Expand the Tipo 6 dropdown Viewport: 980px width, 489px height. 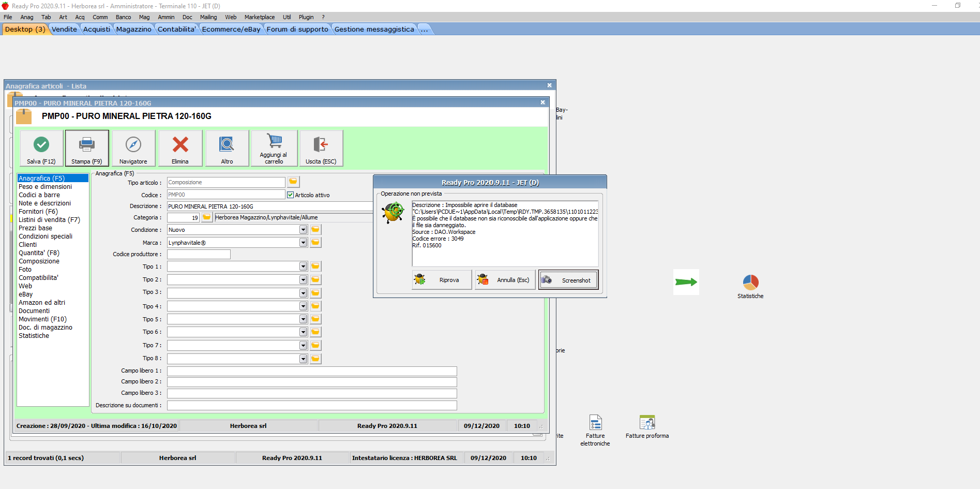pos(303,332)
